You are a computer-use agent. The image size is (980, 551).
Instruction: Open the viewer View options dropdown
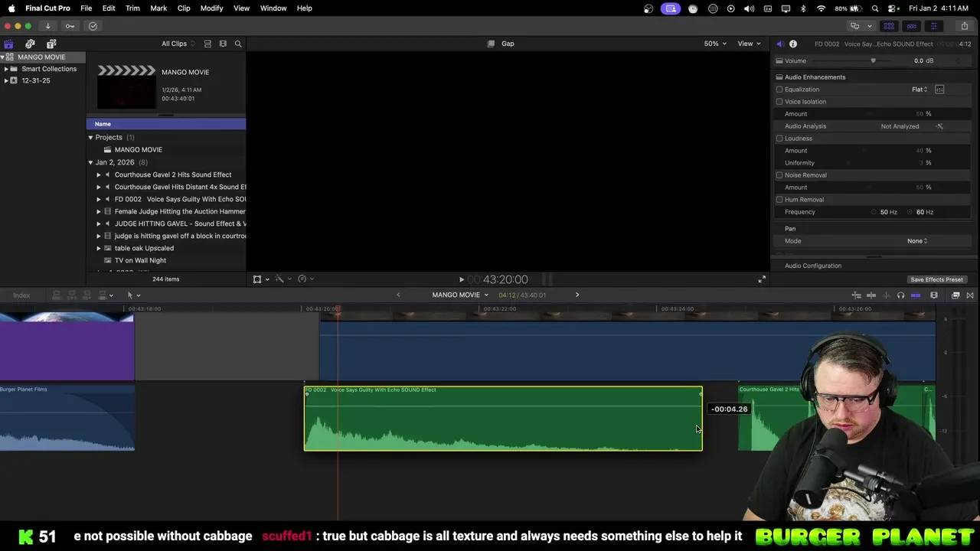(749, 44)
